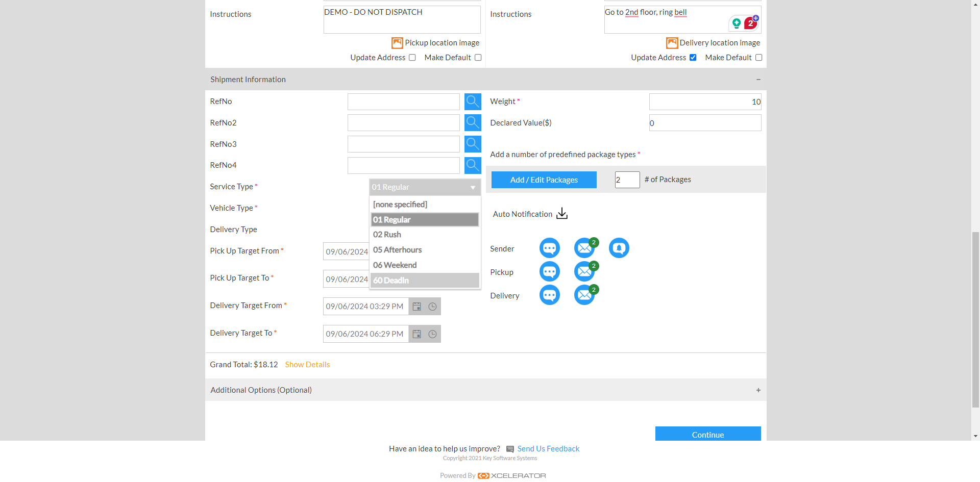Click the RefNo3 search magnifier icon

473,144
